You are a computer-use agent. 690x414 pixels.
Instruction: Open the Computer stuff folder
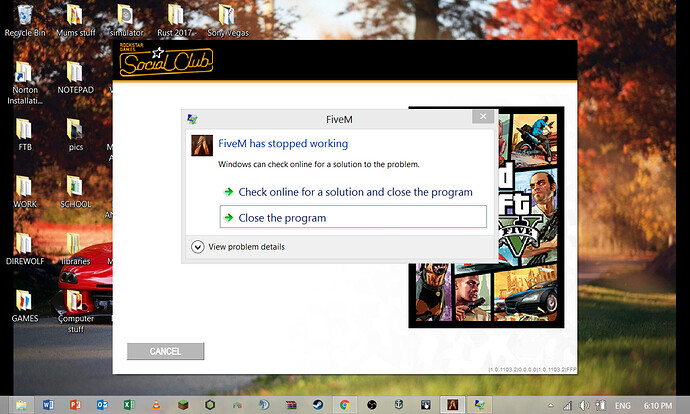coord(75,311)
